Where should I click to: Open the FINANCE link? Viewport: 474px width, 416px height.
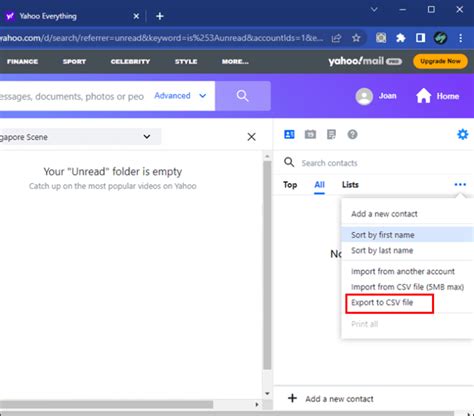(22, 61)
